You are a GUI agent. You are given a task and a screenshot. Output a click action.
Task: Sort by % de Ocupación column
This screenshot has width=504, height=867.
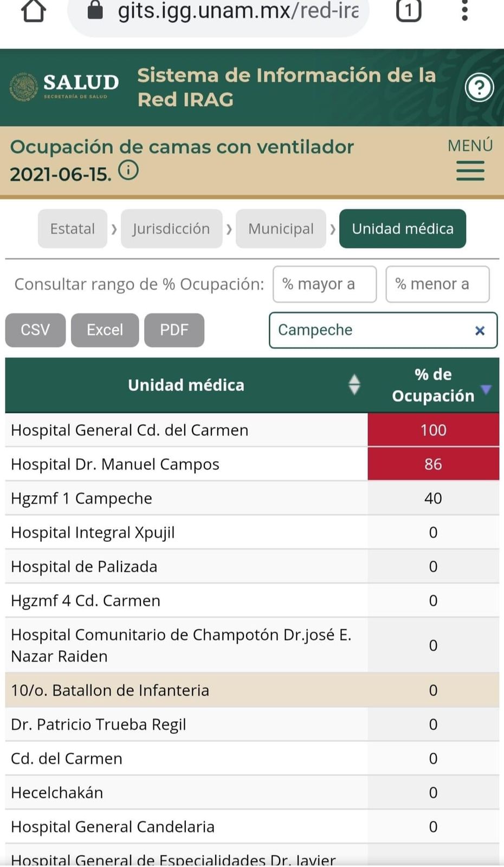(486, 389)
